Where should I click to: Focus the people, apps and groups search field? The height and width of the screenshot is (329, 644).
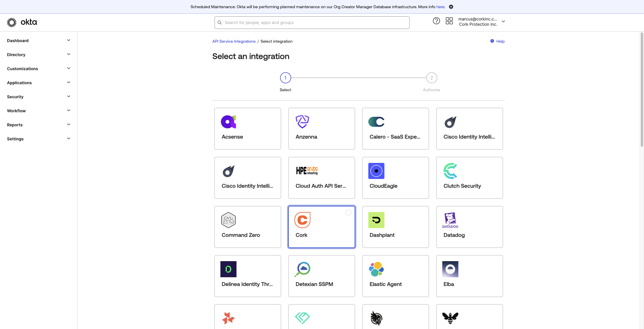[x=312, y=23]
